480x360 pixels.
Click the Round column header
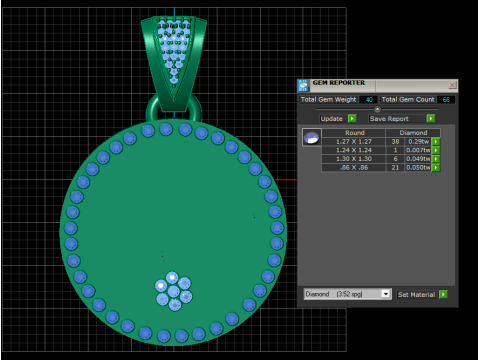click(354, 133)
